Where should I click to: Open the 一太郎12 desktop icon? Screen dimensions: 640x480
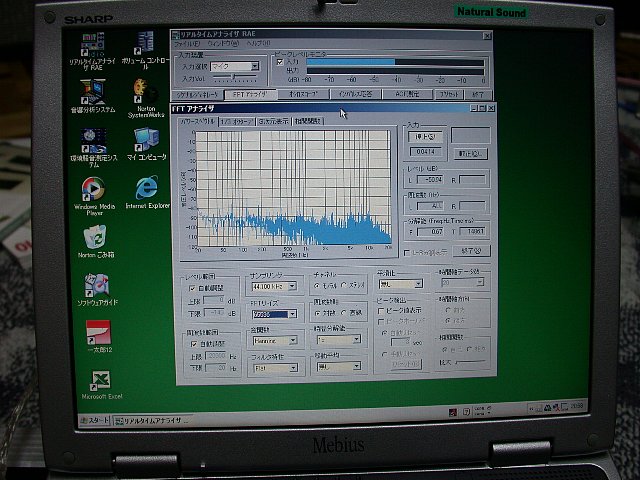(97, 331)
